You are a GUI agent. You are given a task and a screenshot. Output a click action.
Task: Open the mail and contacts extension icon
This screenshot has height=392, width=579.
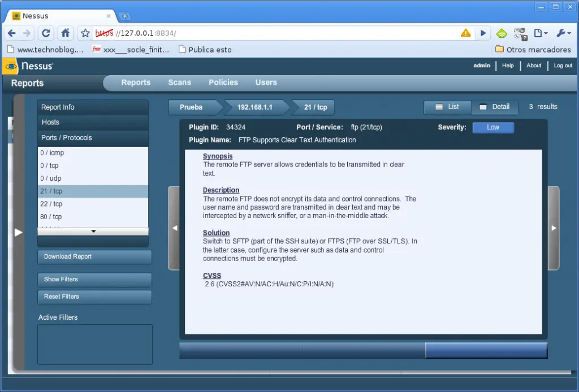(521, 33)
